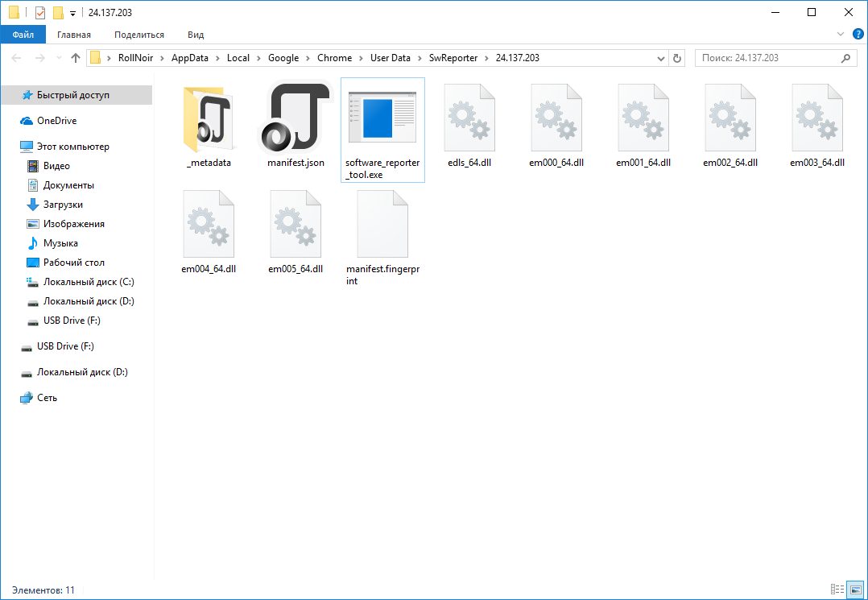Switch to large icons view layout

click(856, 590)
